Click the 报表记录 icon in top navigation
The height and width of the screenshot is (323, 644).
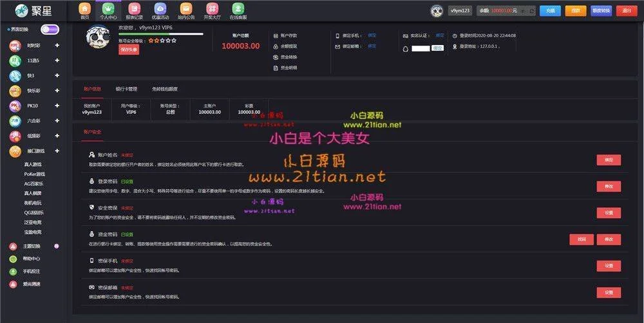coord(134,9)
